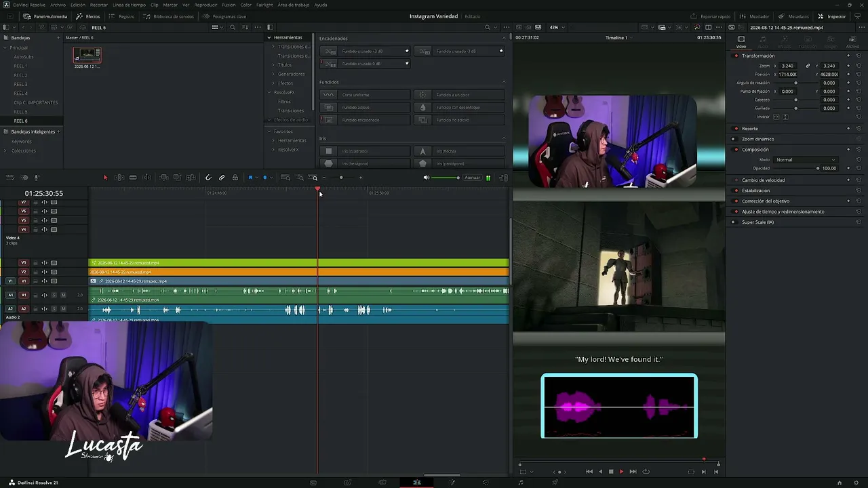Open the viewer zoom 43% dropdown
This screenshot has width=868, height=488.
[557, 28]
